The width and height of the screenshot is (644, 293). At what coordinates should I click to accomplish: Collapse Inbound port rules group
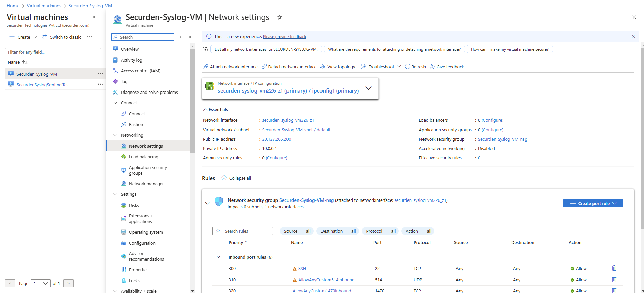(x=218, y=257)
